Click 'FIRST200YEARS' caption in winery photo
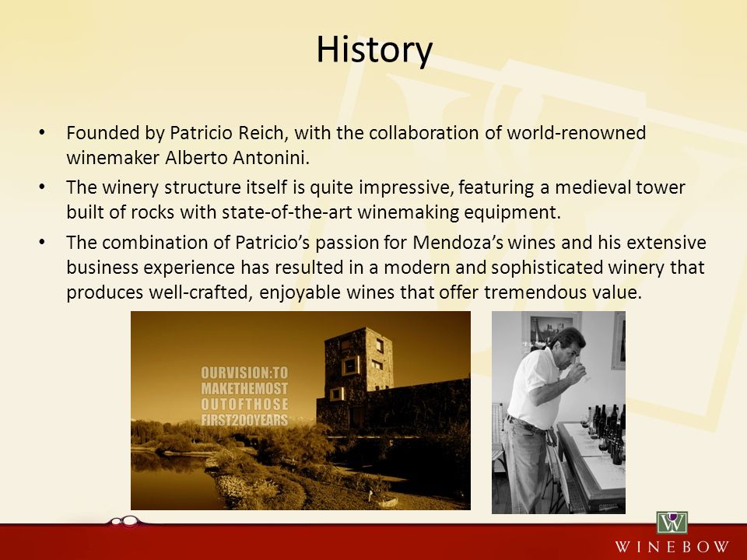747x560 pixels. tap(244, 420)
